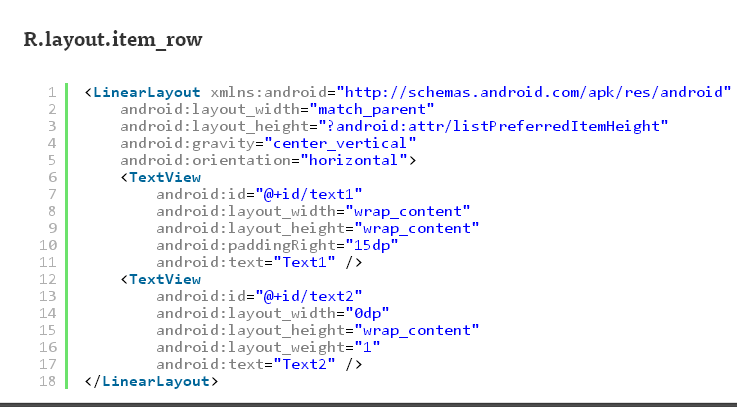The width and height of the screenshot is (737, 408).
Task: Select the "Text1" text value
Action: click(305, 262)
